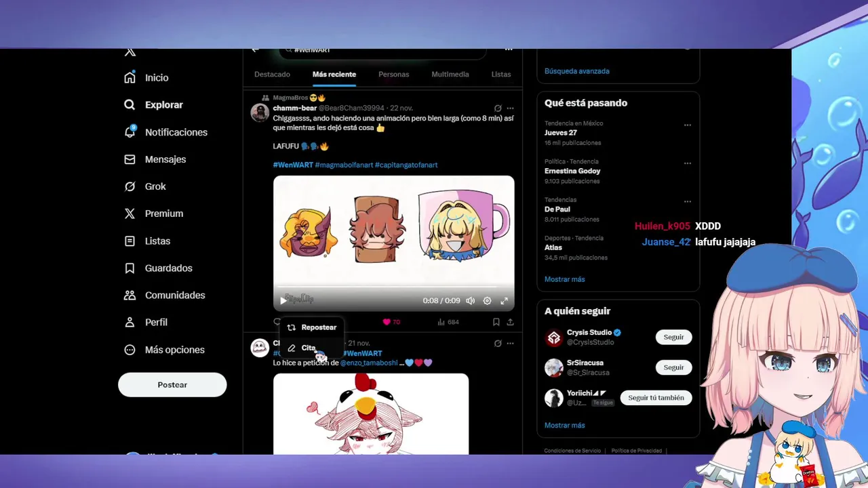Open Mensajes envelope in sidebar

point(155,159)
